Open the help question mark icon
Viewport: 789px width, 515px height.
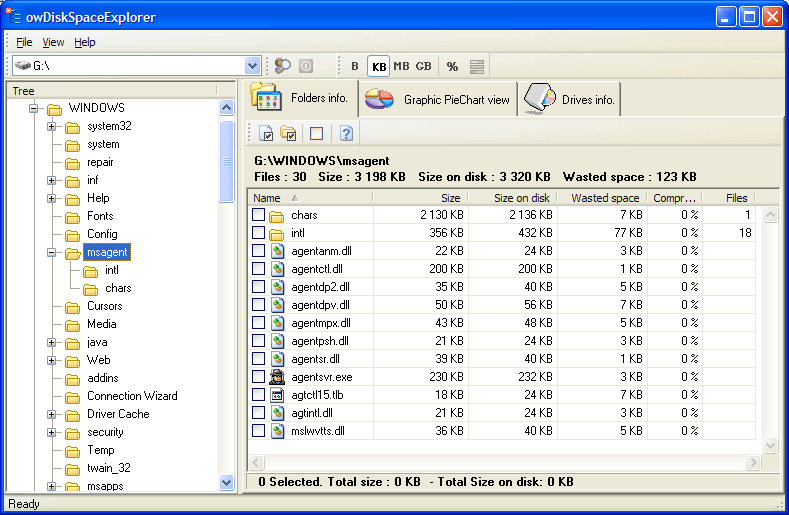click(x=346, y=133)
